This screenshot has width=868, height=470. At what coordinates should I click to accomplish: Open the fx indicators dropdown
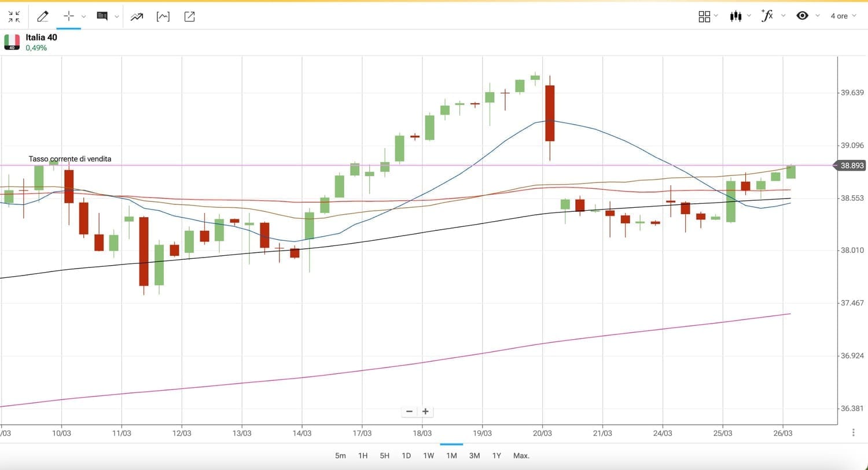point(783,16)
